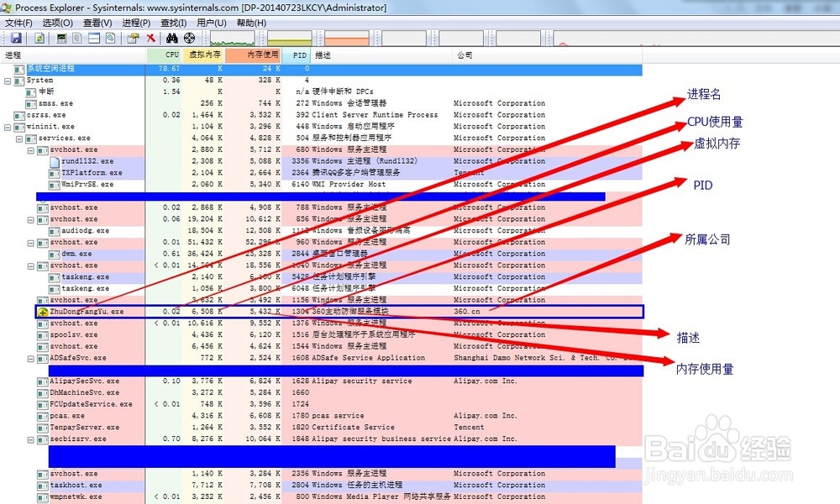The width and height of the screenshot is (840, 504).
Task: Click the icon beside TXPlatform.exe
Action: point(54,174)
